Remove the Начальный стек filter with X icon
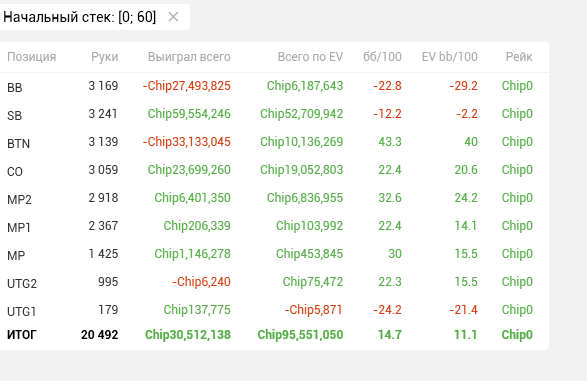Image resolution: width=587 pixels, height=381 pixels. point(173,17)
